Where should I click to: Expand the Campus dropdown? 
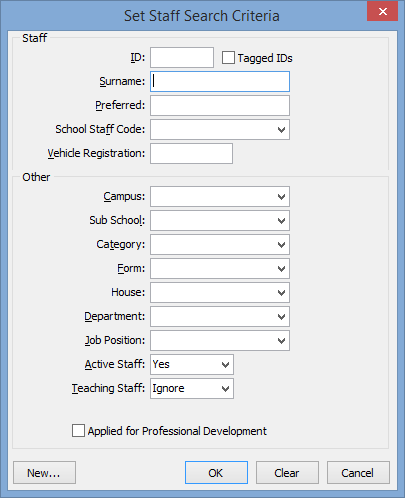click(220, 196)
